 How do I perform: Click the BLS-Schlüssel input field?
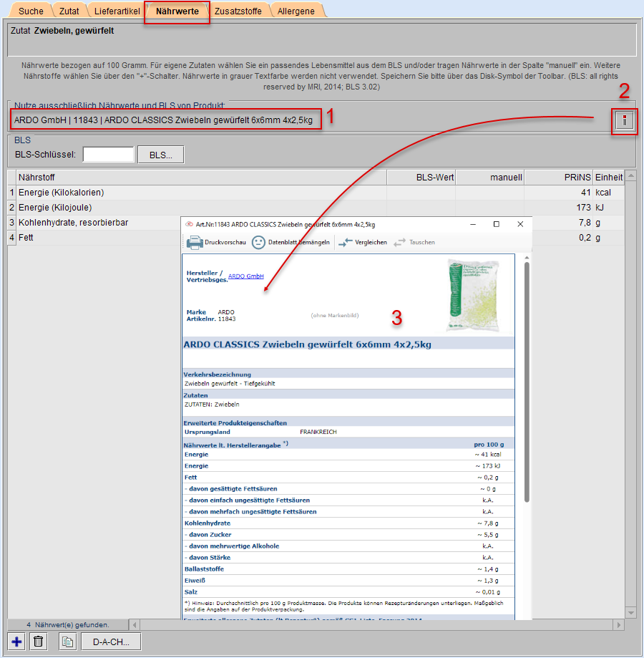(x=109, y=155)
